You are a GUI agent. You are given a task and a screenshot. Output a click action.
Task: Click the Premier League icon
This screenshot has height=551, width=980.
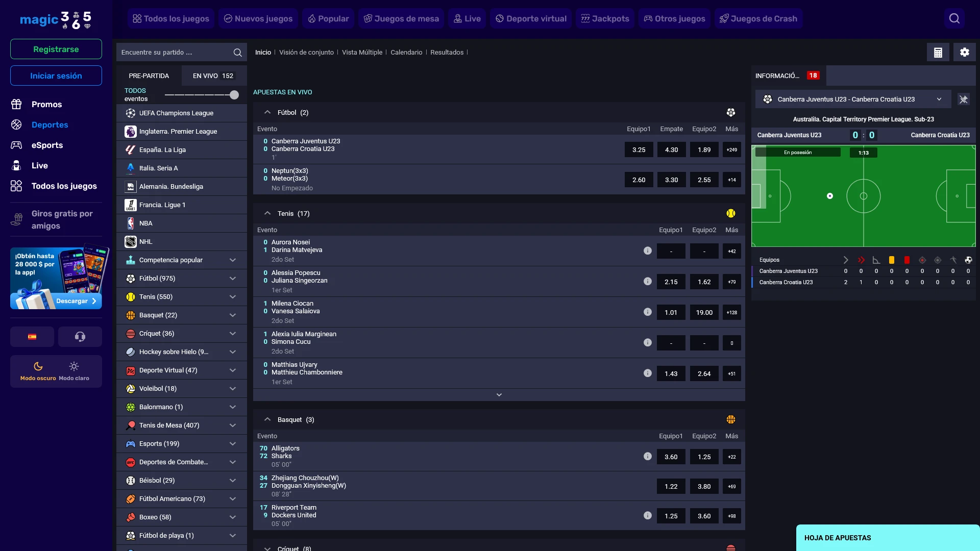(x=131, y=132)
